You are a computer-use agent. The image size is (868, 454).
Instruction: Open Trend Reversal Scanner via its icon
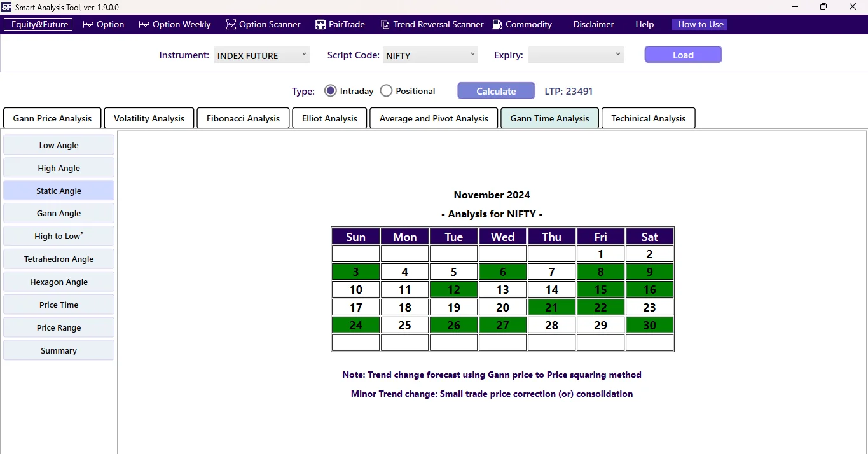[385, 24]
